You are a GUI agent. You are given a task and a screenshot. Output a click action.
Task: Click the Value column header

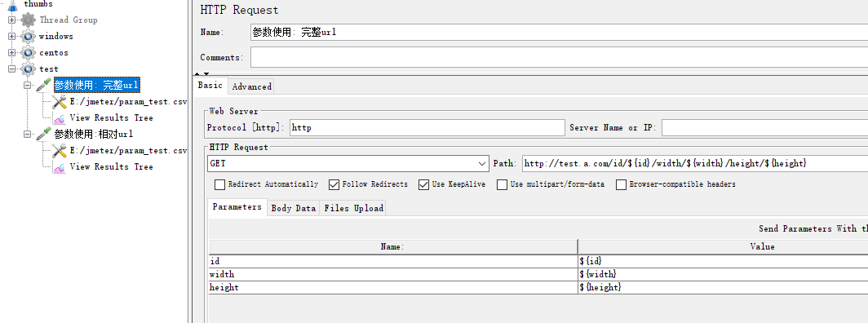(723, 246)
